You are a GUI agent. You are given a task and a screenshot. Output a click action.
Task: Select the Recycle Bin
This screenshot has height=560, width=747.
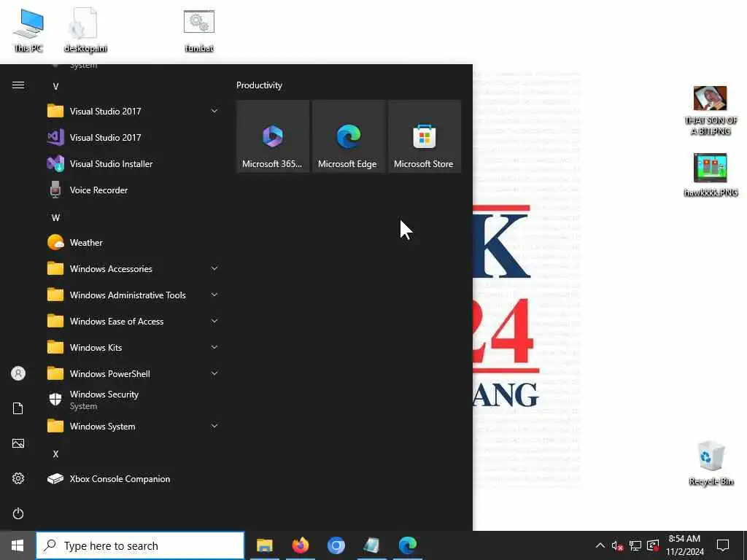(x=711, y=463)
